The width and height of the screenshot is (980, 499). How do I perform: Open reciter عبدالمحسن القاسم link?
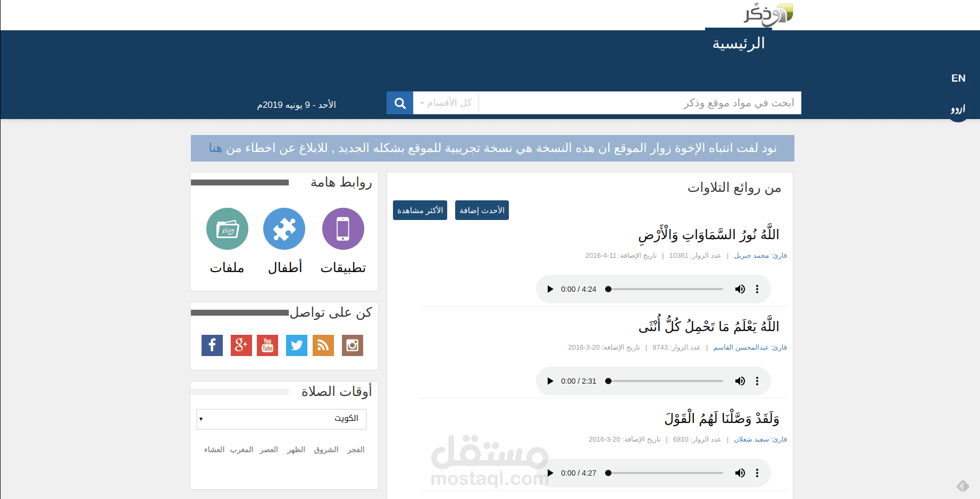741,348
